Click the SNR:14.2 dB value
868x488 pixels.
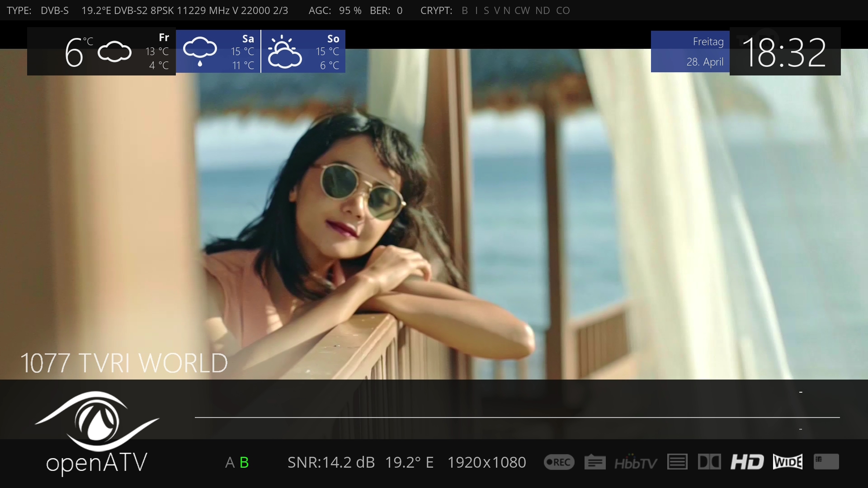point(331,463)
